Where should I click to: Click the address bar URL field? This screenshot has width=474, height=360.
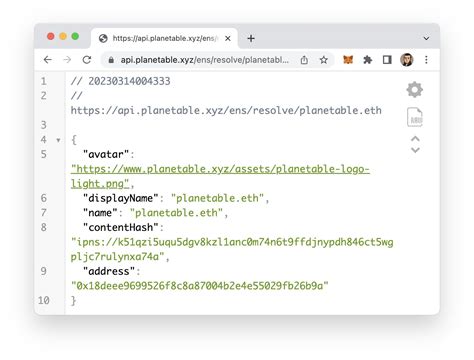pyautogui.click(x=204, y=60)
